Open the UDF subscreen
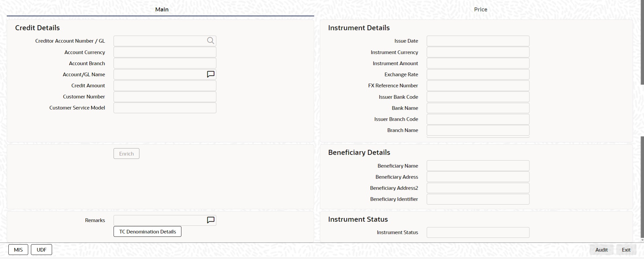Screen dimensions: 644x259 pyautogui.click(x=42, y=250)
